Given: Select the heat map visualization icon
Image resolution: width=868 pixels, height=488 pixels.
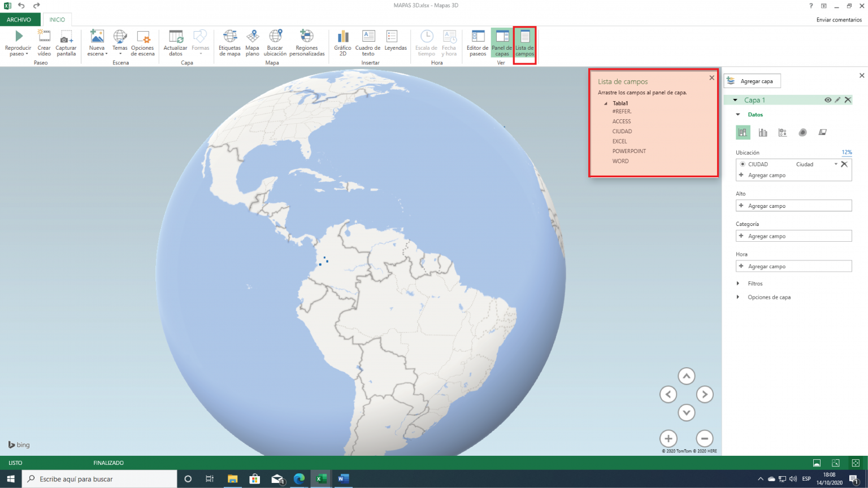Looking at the screenshot, I should (802, 132).
